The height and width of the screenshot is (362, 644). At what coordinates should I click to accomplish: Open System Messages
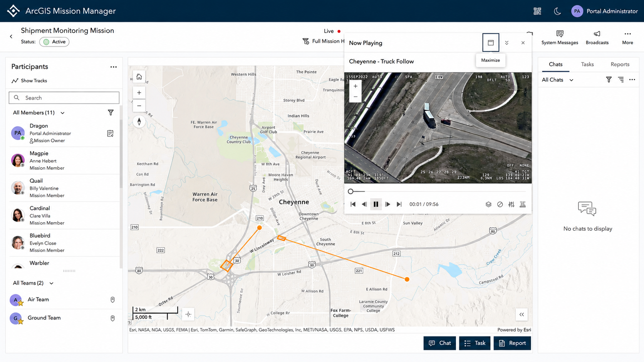coord(560,38)
